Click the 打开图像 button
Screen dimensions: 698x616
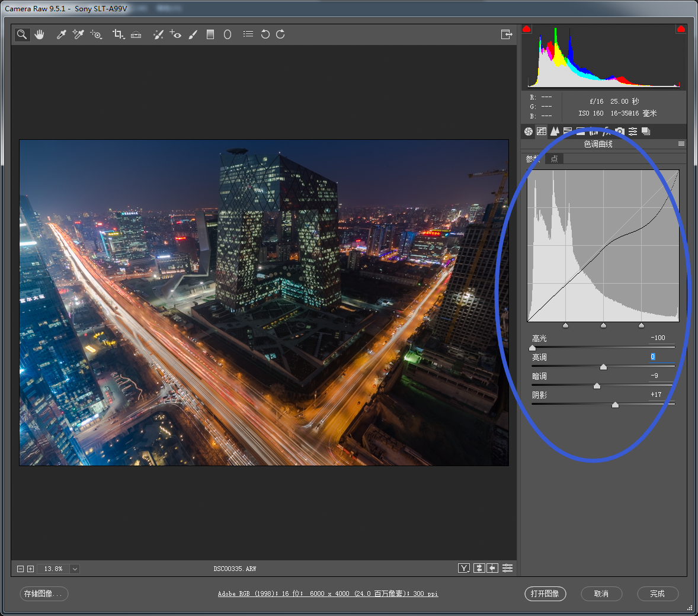click(x=545, y=593)
